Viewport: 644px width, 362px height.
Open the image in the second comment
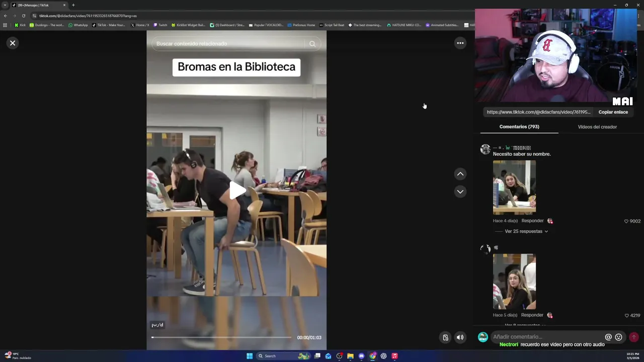point(514,282)
